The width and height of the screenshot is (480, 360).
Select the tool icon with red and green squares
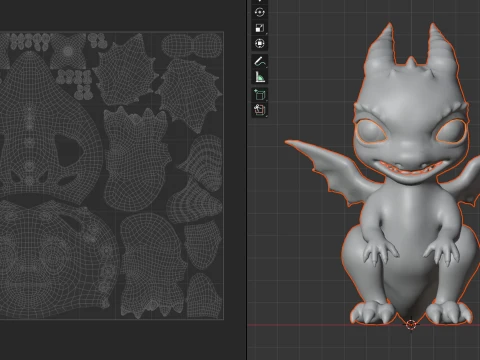tap(260, 110)
